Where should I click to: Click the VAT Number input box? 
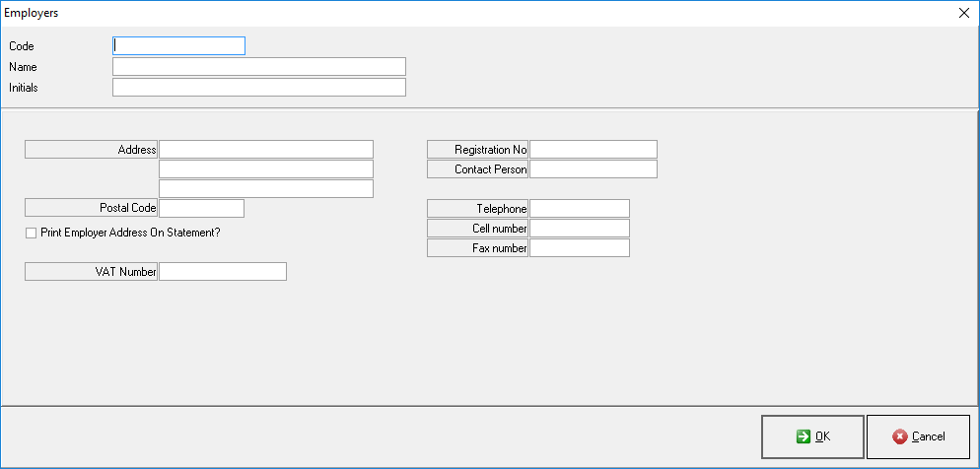(x=223, y=271)
